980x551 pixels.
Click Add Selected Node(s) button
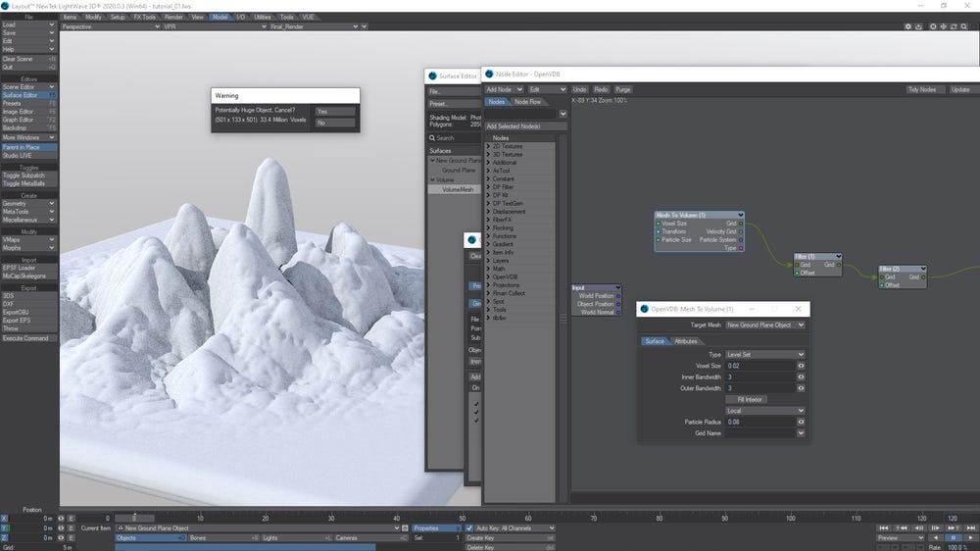pos(525,126)
